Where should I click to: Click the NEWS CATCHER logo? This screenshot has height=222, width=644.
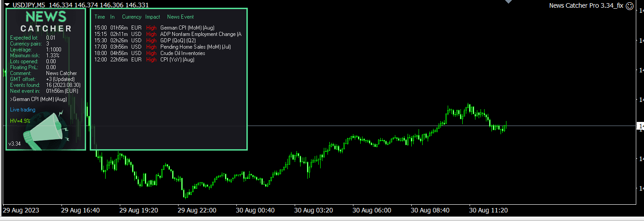tap(46, 22)
